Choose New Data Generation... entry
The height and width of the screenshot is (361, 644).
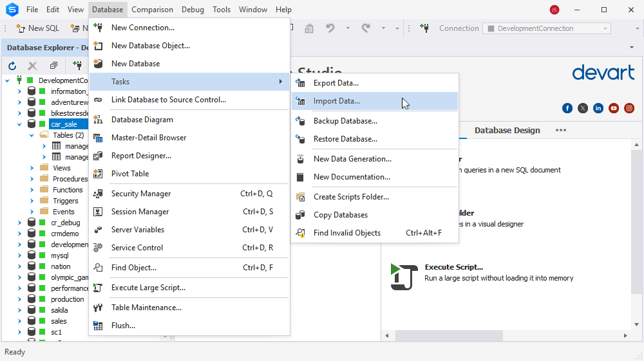(x=375, y=159)
